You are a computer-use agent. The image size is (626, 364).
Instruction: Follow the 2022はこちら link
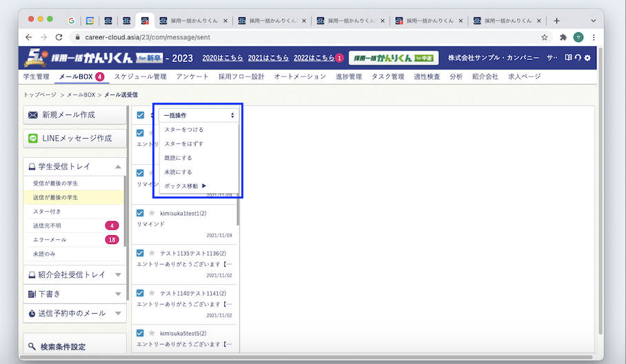click(314, 58)
